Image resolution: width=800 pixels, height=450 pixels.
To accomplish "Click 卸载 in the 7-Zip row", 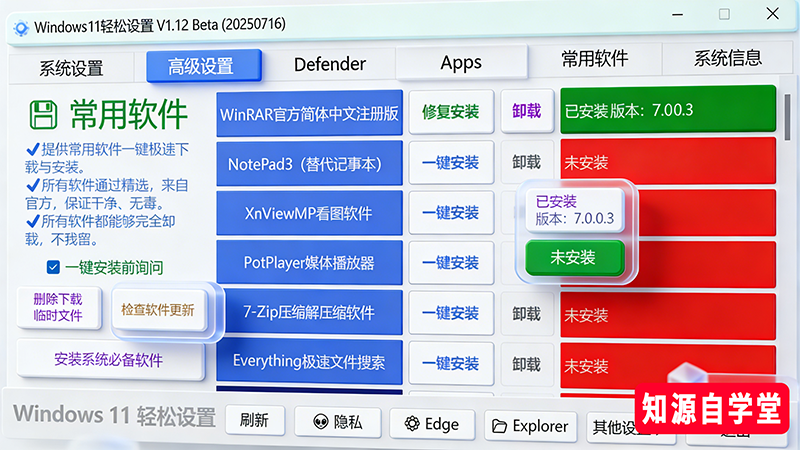I will pos(527,313).
